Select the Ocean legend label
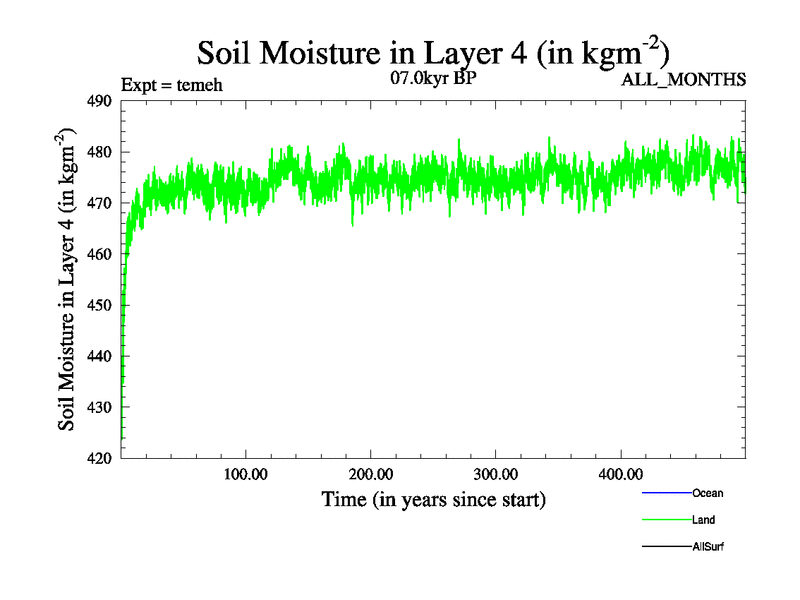 (707, 493)
